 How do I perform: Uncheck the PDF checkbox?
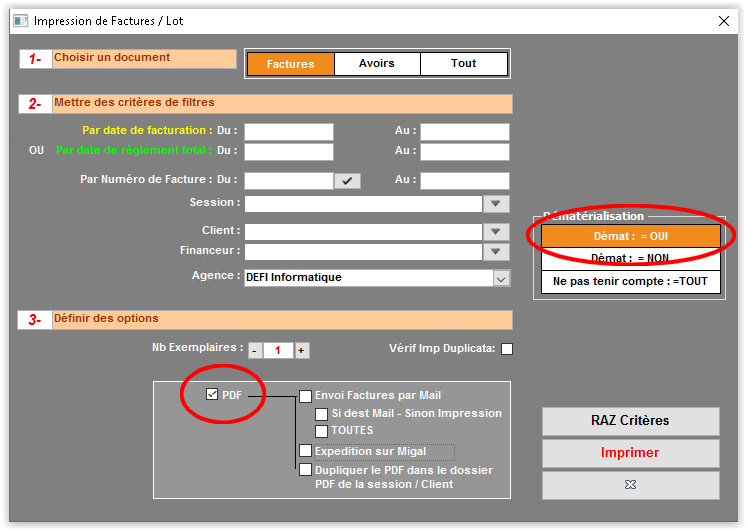(211, 394)
